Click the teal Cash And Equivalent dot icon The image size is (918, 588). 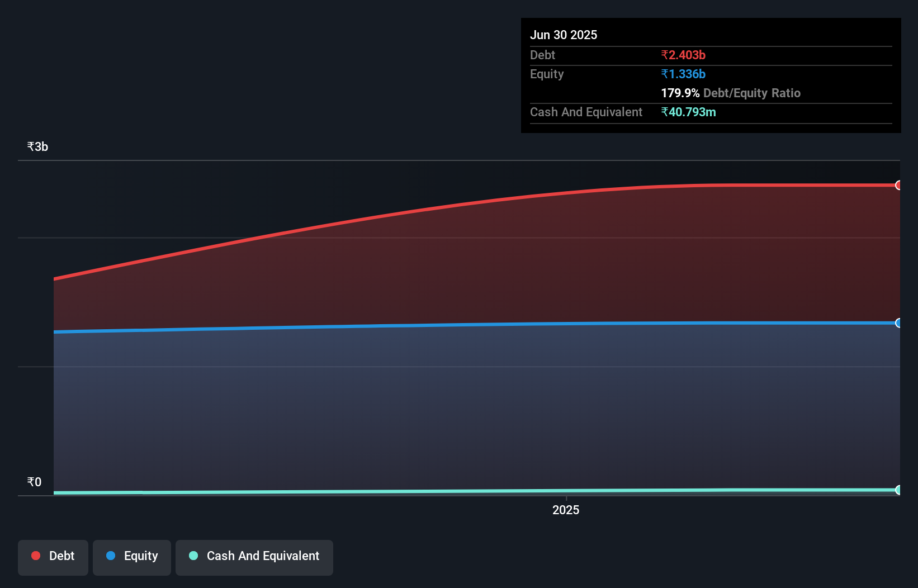tap(193, 556)
